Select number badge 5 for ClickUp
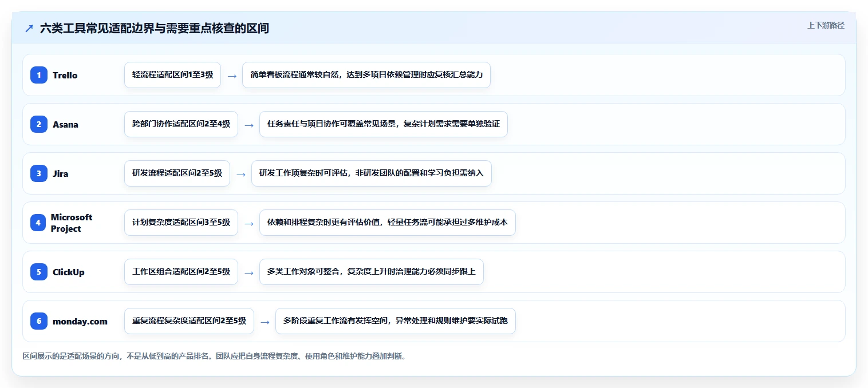This screenshot has width=868, height=388. tap(39, 272)
